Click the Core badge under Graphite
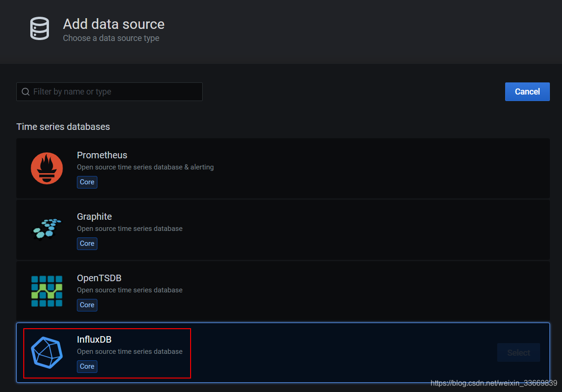This screenshot has height=392, width=562. click(x=87, y=243)
